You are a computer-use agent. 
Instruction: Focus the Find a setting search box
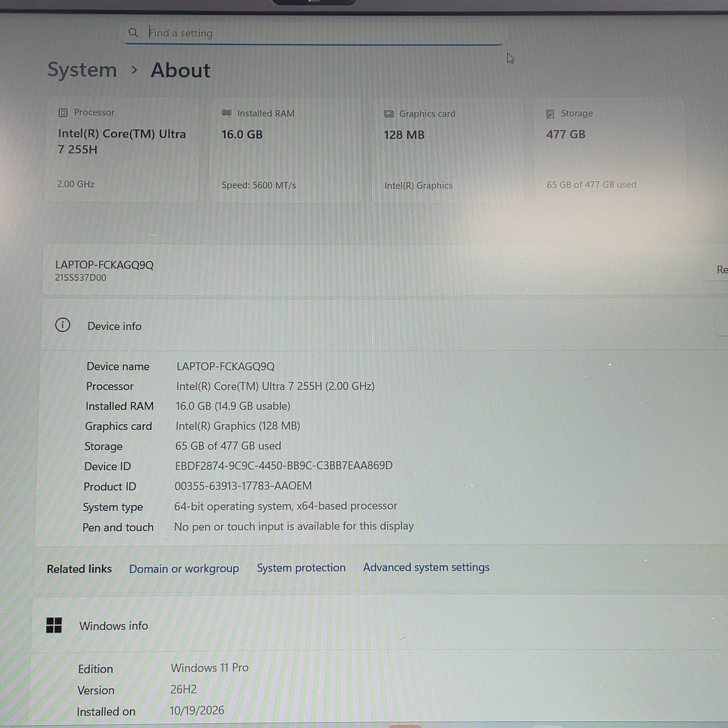point(314,33)
